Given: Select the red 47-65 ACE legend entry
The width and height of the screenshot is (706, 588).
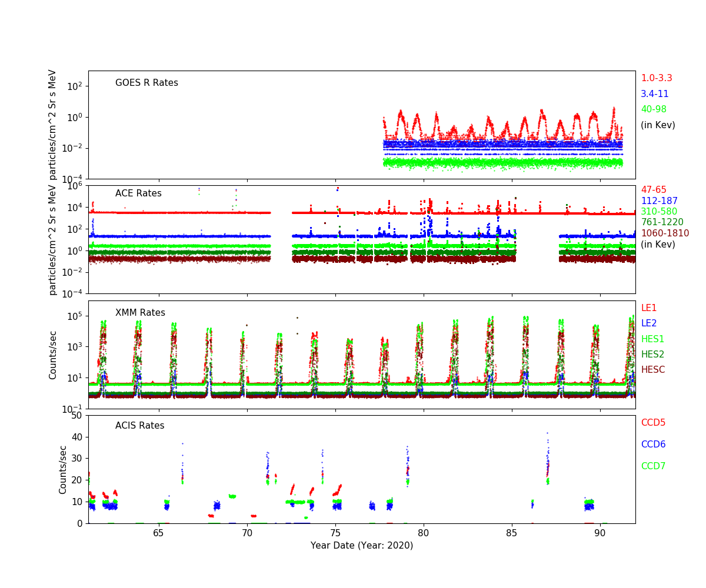Looking at the screenshot, I should 654,190.
